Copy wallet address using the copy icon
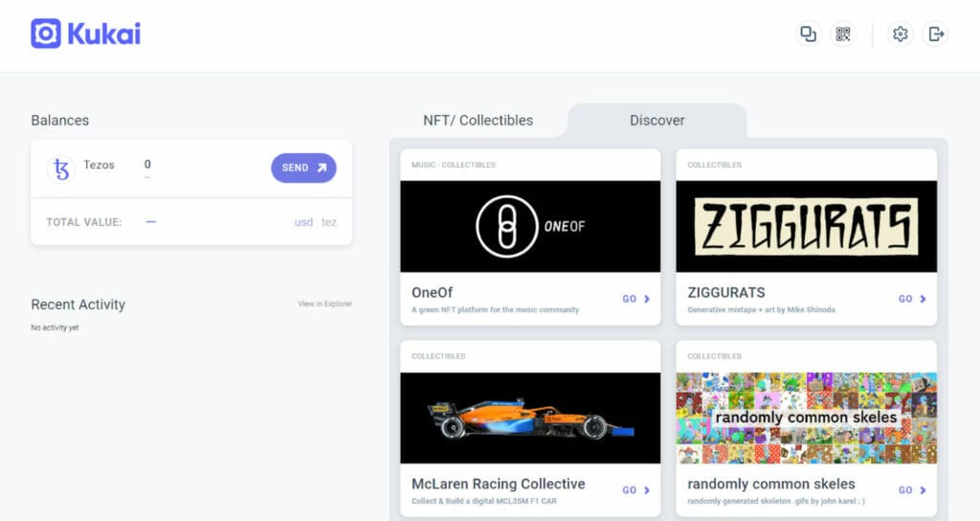The height and width of the screenshot is (521, 980). click(808, 34)
